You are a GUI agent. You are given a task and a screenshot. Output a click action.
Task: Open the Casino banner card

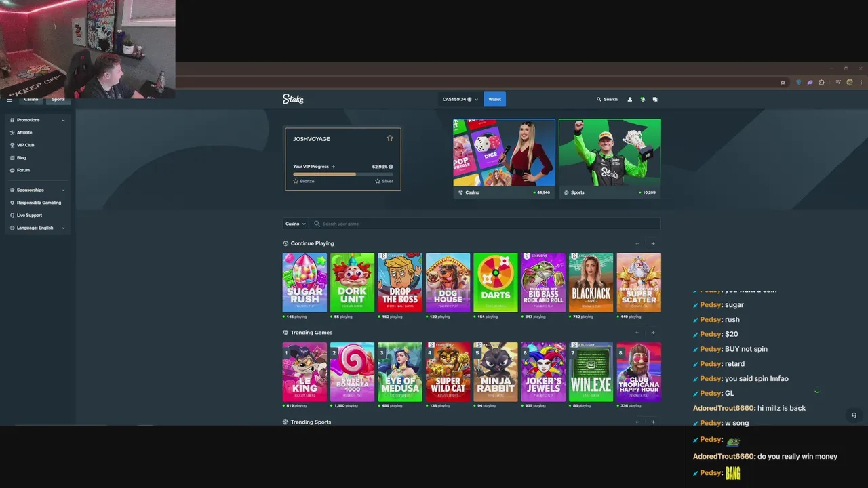click(504, 159)
